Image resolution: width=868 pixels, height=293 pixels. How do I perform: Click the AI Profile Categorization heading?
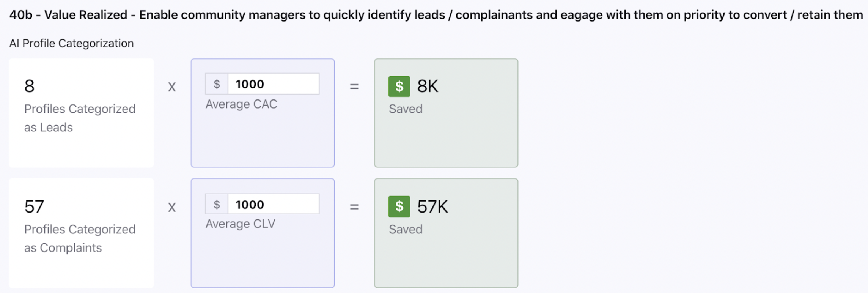[71, 43]
